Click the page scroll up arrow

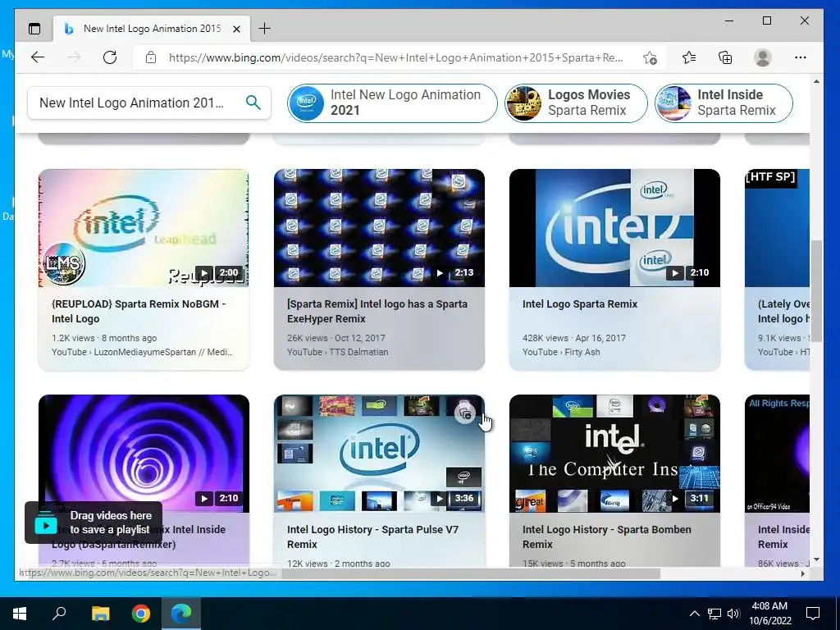point(816,81)
